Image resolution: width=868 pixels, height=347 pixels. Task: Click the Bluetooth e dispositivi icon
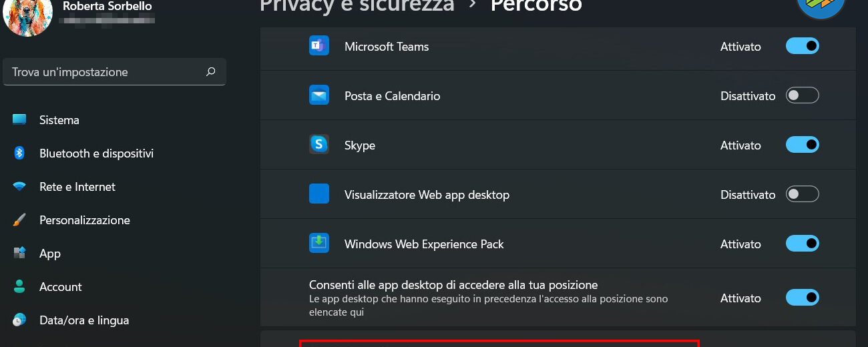tap(19, 153)
